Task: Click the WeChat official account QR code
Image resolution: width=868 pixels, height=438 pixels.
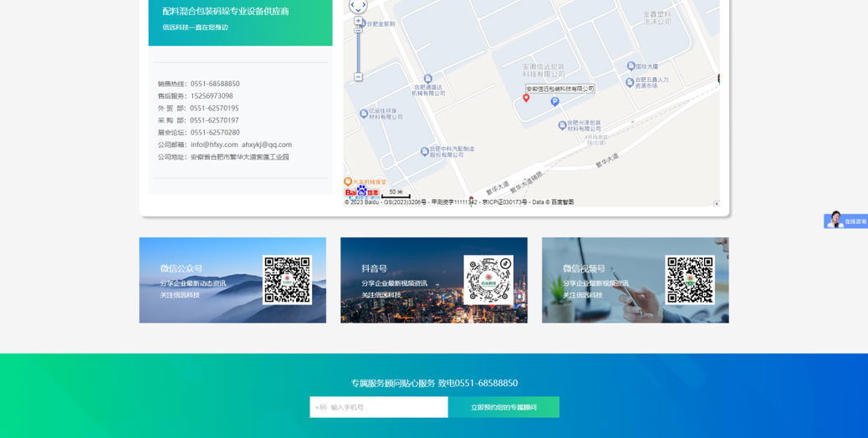Action: pos(287,280)
